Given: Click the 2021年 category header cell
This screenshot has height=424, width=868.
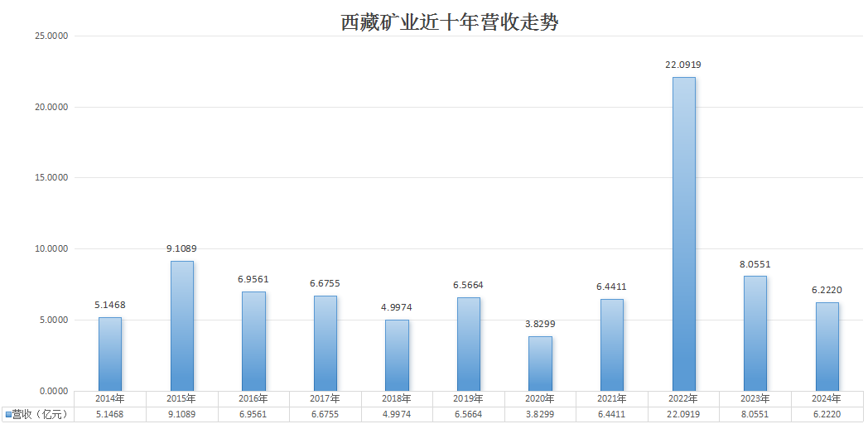Looking at the screenshot, I should 612,399.
